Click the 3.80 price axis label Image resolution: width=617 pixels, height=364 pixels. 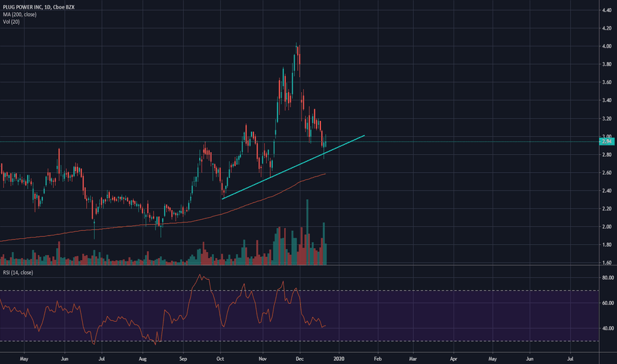pos(606,65)
